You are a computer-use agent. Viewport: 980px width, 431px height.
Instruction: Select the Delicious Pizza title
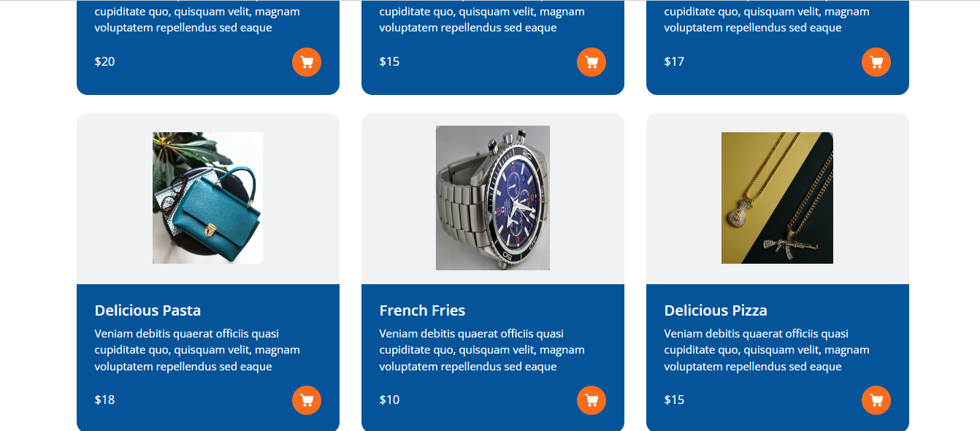[x=716, y=310]
